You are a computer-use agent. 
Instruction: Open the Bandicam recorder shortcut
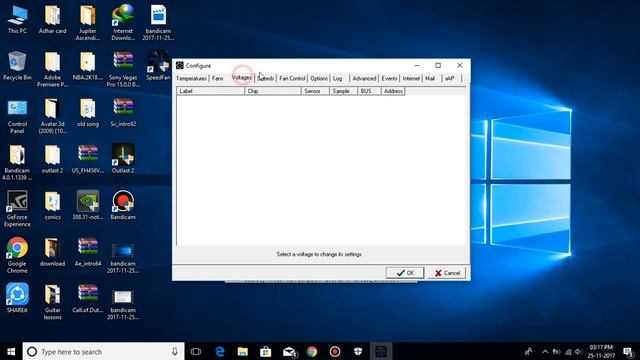pos(123,205)
